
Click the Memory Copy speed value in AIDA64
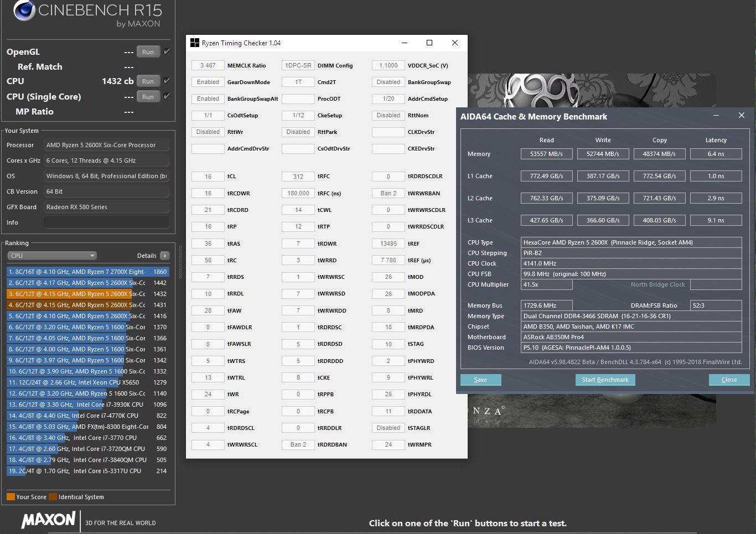pos(659,154)
